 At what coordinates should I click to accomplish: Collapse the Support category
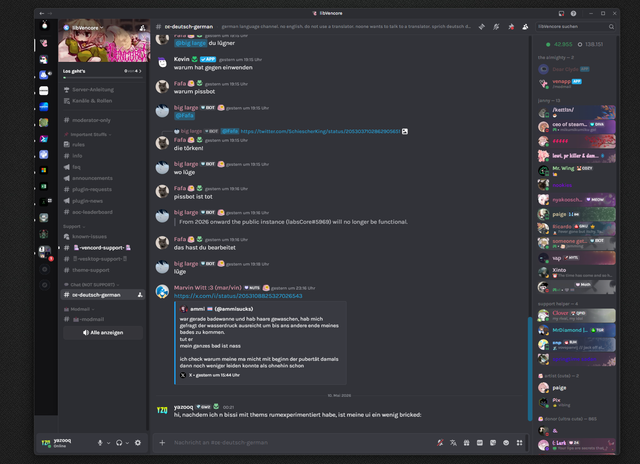click(x=74, y=226)
